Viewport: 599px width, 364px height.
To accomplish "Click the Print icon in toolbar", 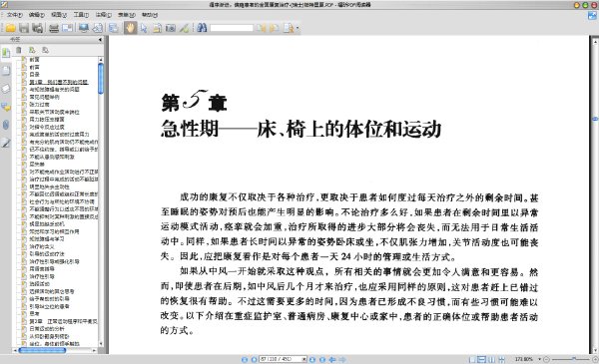I will tap(54, 28).
